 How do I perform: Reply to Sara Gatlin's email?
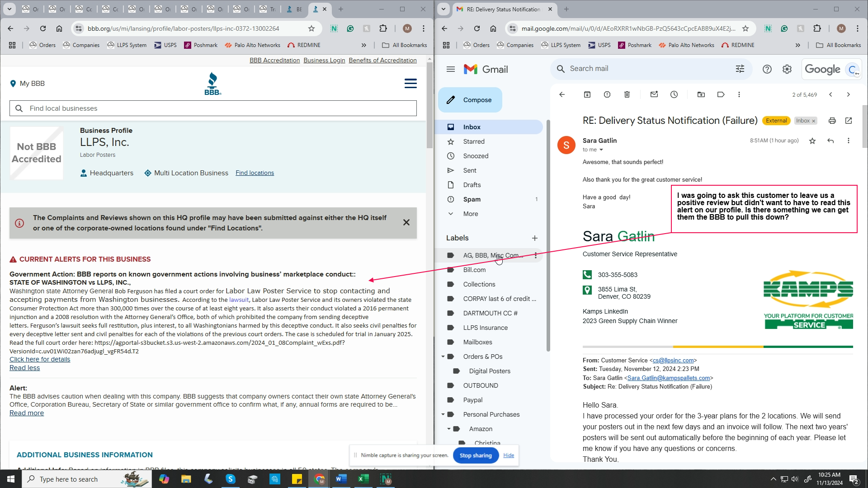click(x=830, y=141)
